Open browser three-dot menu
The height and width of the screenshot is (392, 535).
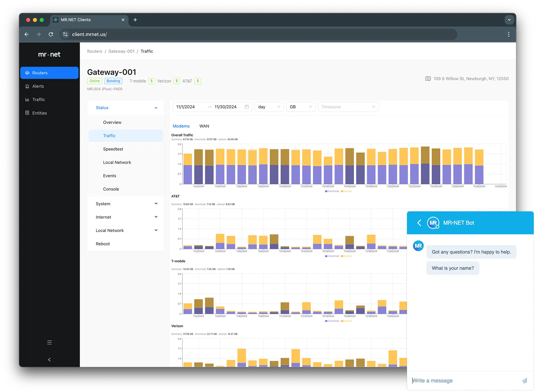pos(509,34)
